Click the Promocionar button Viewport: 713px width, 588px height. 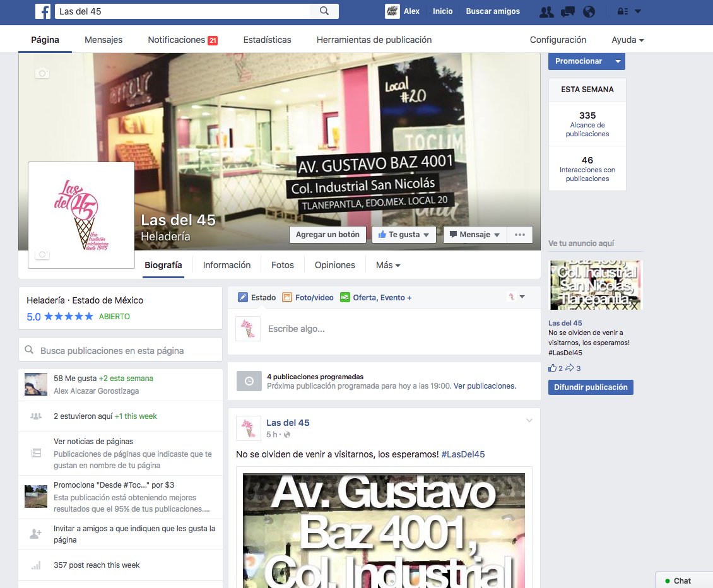(x=579, y=61)
